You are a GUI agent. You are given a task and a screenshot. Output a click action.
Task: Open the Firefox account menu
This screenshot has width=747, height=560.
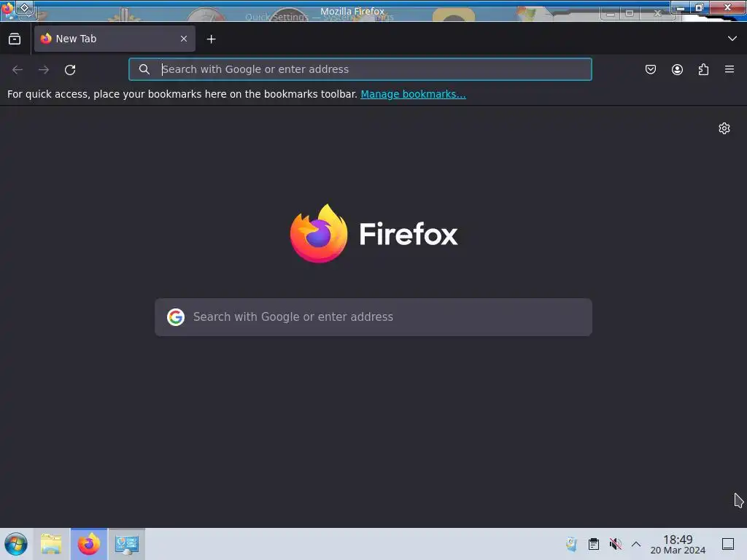[x=677, y=69]
